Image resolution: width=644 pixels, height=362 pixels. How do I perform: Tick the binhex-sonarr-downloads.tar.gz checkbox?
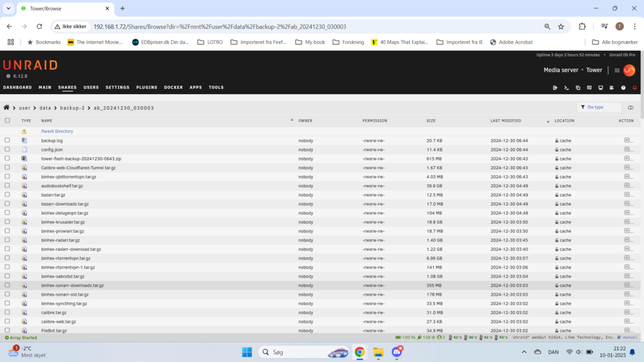(7, 285)
